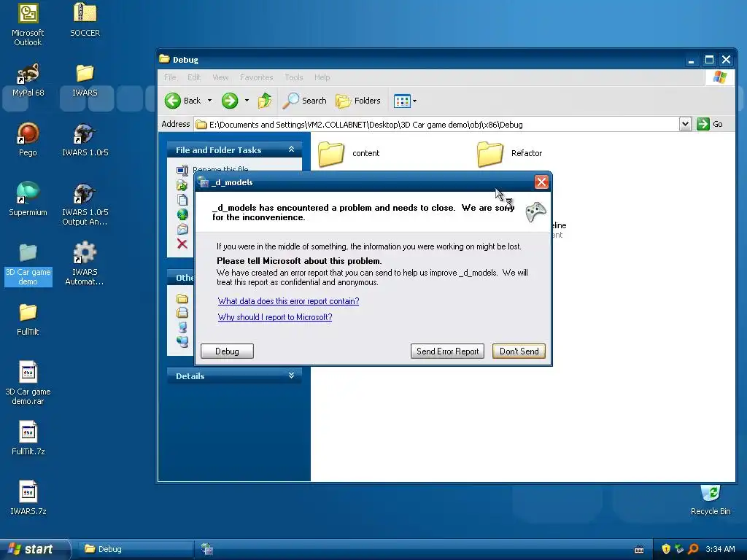747x560 pixels.
Task: Open 'Why should I report to Microsoft?' link
Action: point(275,317)
